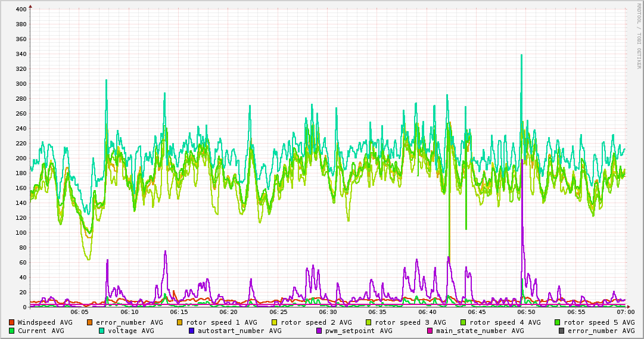
Task: Click the 400 label on the vertical axis
Action: click(21, 10)
